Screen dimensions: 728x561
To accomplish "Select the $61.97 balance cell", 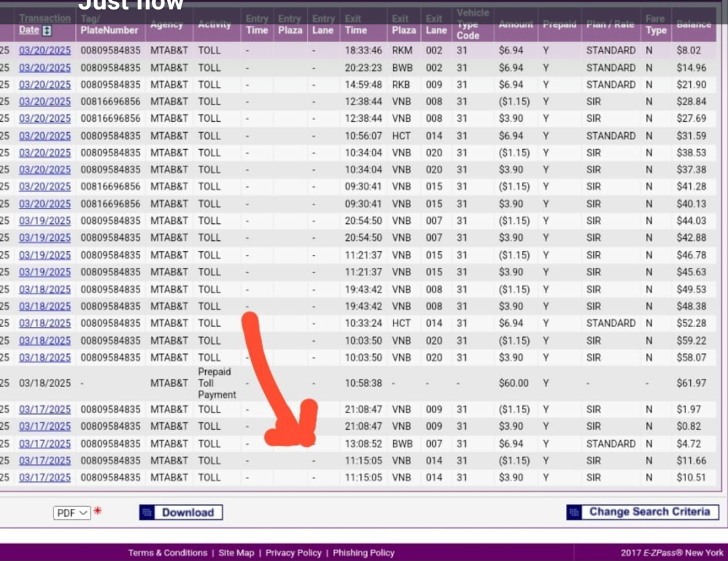I will click(691, 383).
